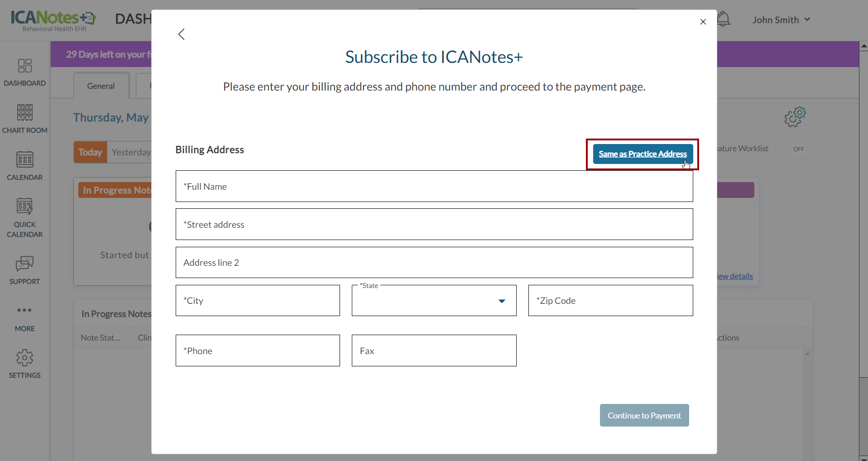Expand the State dropdown

coord(502,301)
